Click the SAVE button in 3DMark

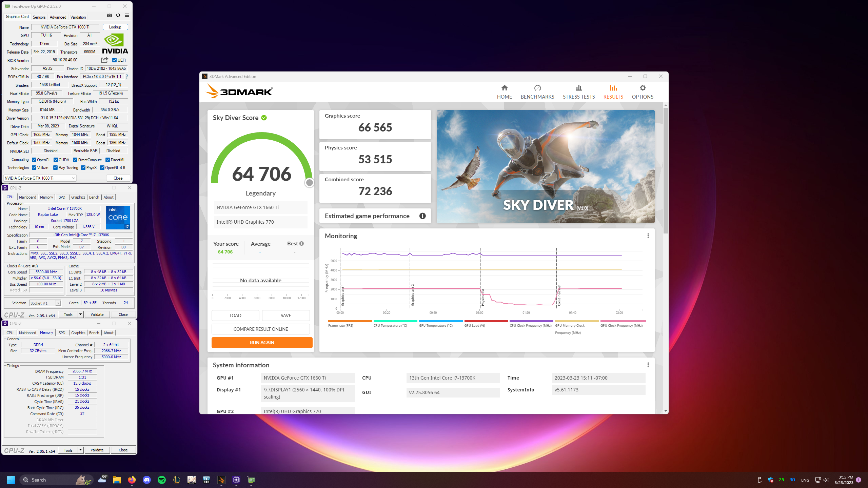pyautogui.click(x=286, y=316)
